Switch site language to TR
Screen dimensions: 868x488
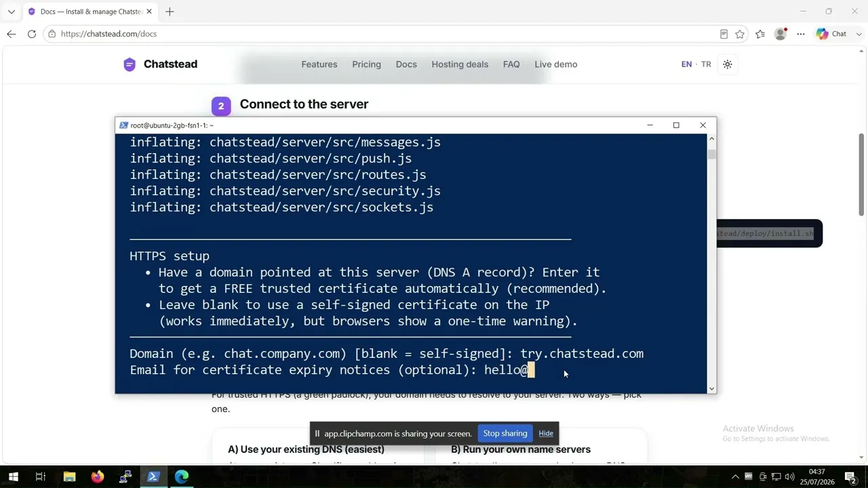706,64
